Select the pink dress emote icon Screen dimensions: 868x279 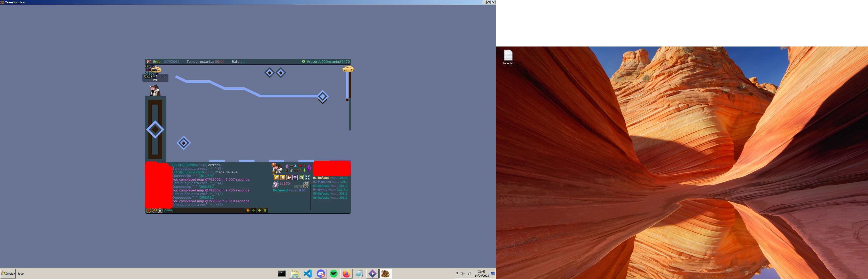click(x=287, y=166)
